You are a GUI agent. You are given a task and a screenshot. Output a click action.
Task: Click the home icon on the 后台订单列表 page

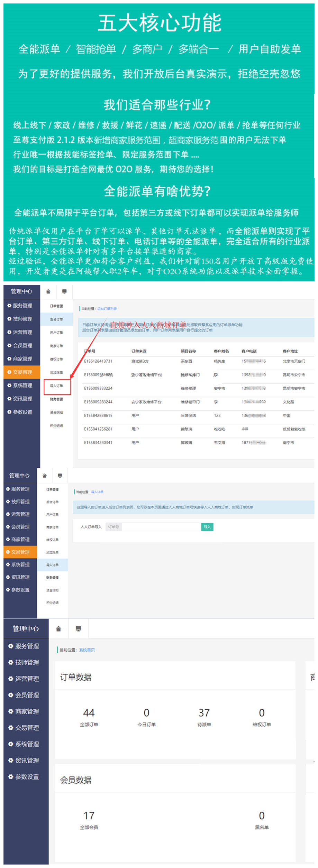[x=48, y=291]
